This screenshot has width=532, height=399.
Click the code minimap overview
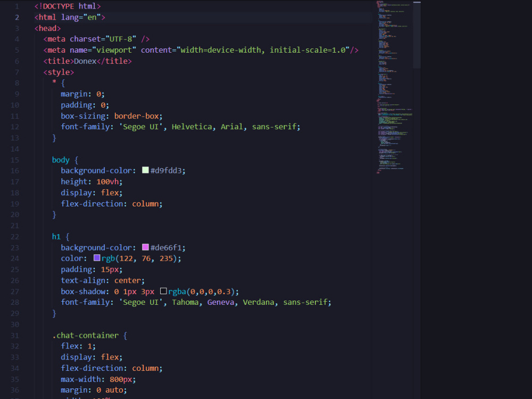[394, 87]
